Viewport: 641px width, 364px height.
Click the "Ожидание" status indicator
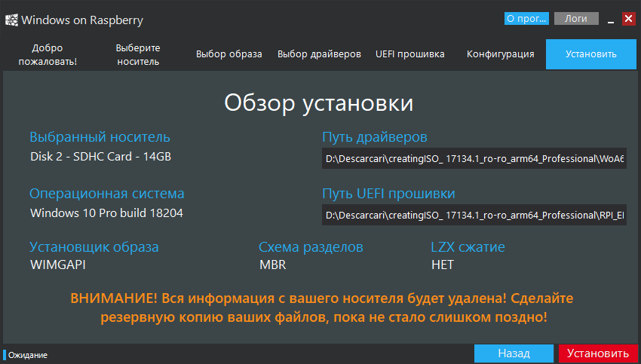(x=28, y=355)
